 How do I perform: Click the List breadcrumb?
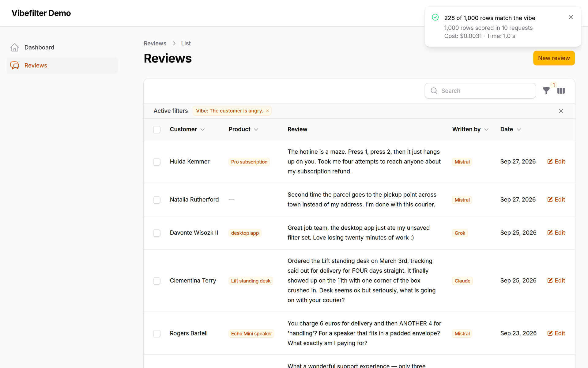pyautogui.click(x=186, y=43)
